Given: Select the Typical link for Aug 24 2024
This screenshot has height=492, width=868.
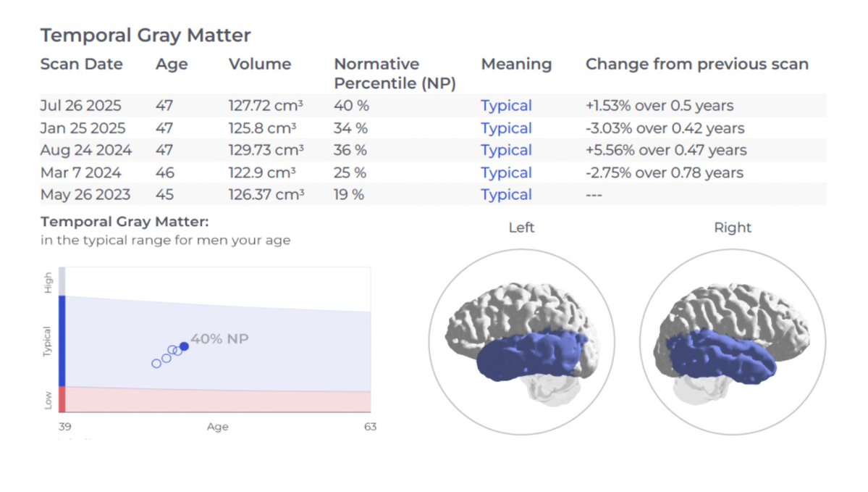Looking at the screenshot, I should (506, 151).
